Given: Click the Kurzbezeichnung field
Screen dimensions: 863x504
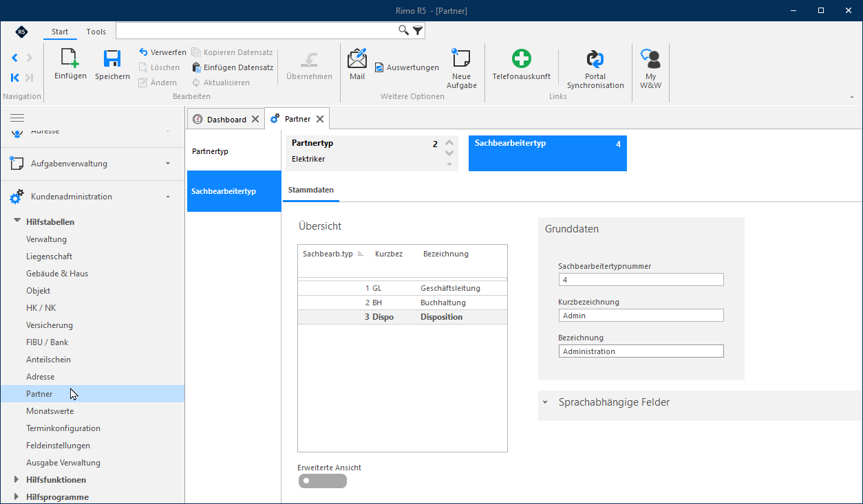Looking at the screenshot, I should [x=641, y=316].
